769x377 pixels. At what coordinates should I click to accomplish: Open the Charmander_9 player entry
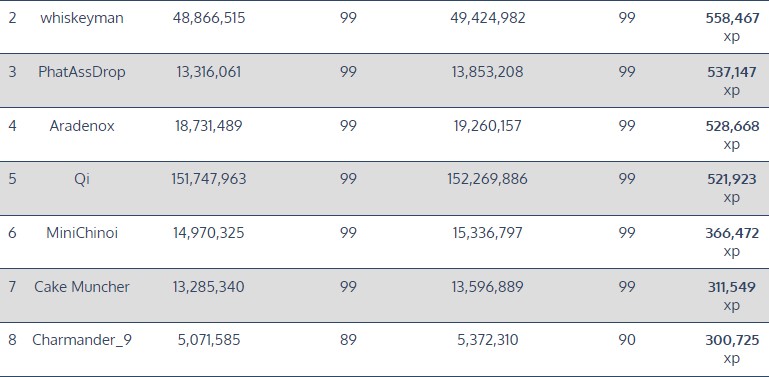click(82, 340)
